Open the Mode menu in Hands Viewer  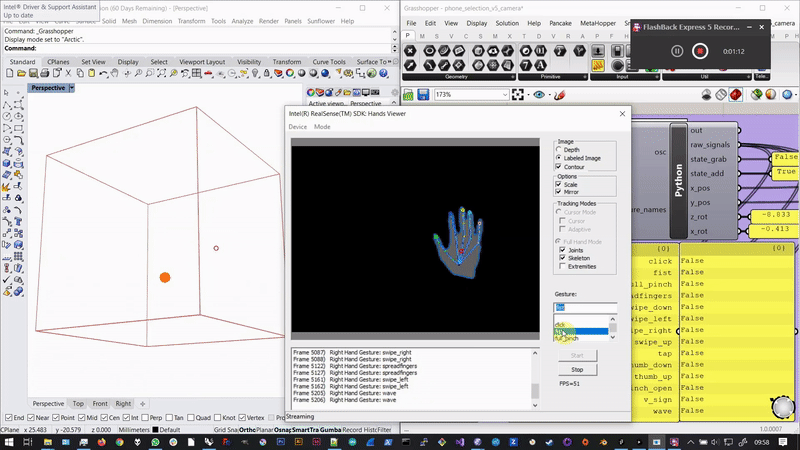[322, 127]
